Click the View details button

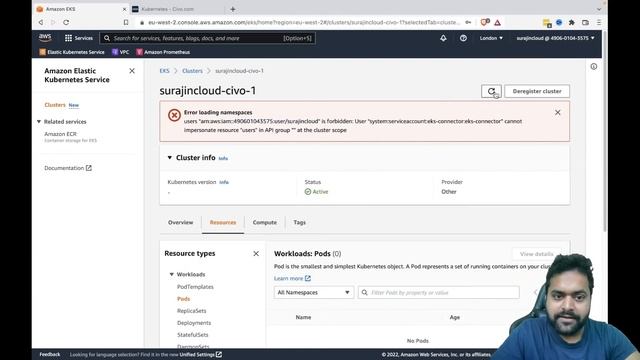[x=536, y=254]
